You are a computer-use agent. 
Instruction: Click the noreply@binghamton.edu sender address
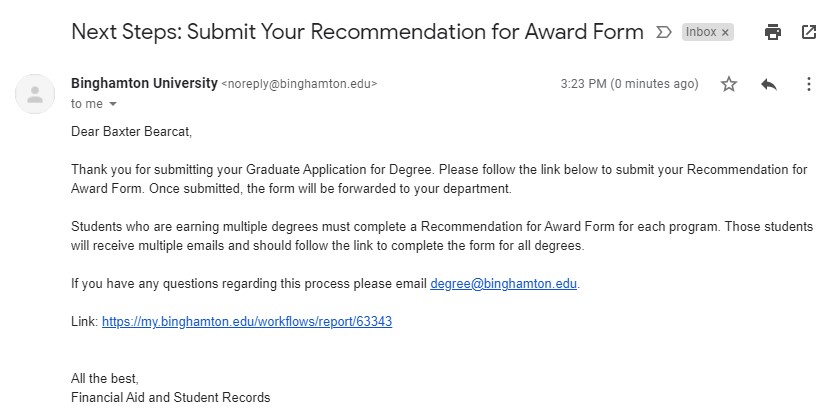point(299,84)
